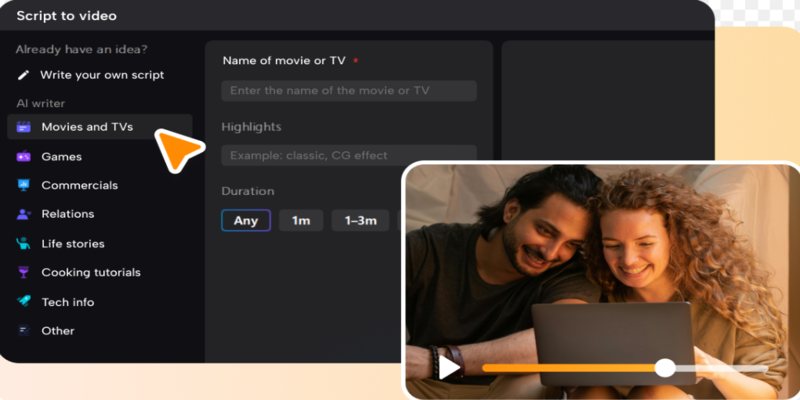Viewport: 800px width, 400px height.
Task: Click the Other category icon
Action: coord(23,331)
